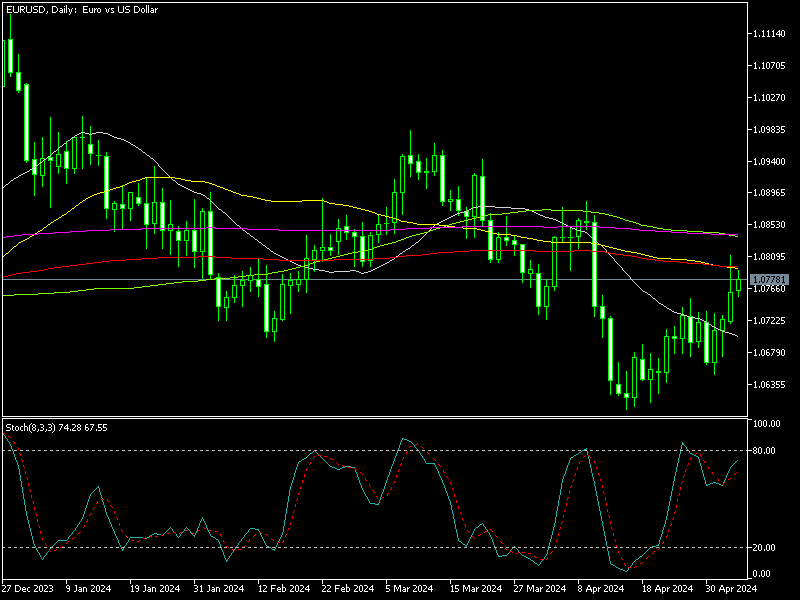Click the stochastic 100.00 scale label

click(x=767, y=424)
